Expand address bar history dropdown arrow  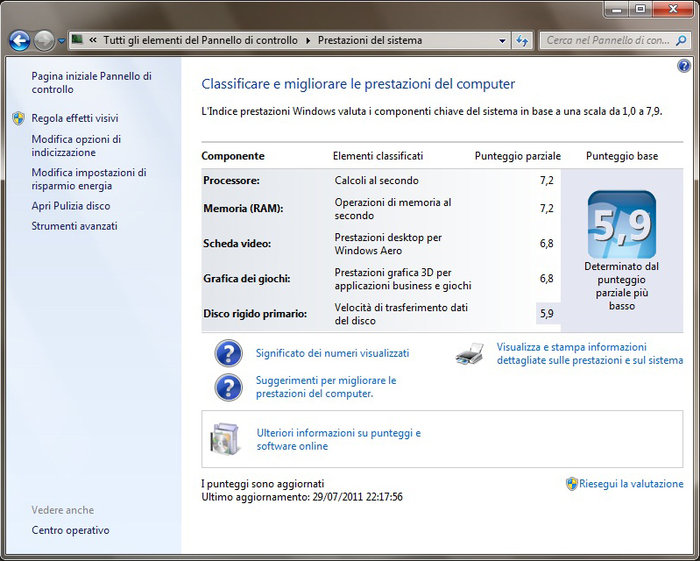point(502,41)
